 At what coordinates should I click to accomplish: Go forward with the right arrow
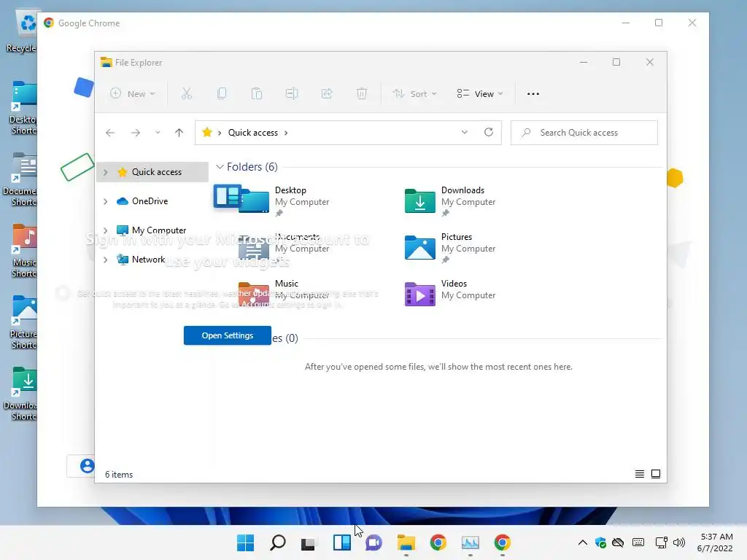click(x=136, y=133)
